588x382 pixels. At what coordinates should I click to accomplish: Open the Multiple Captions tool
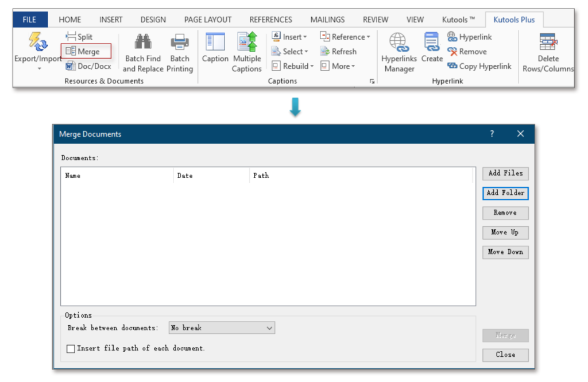click(x=247, y=52)
